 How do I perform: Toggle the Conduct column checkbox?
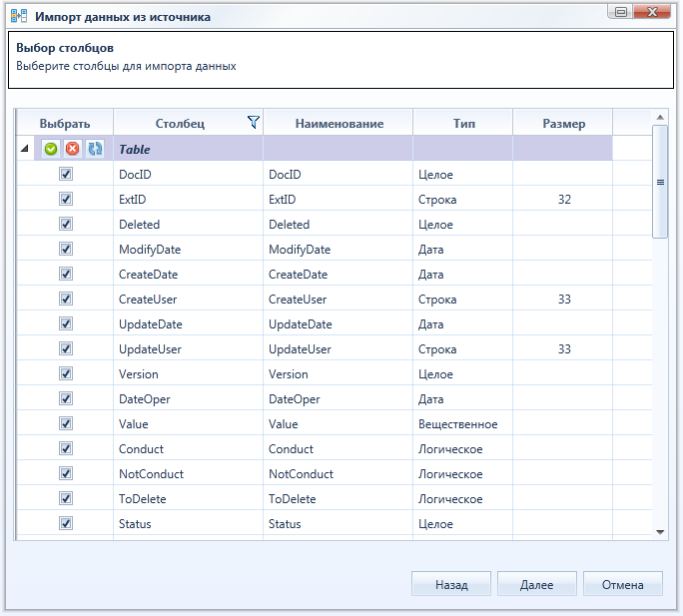click(66, 448)
